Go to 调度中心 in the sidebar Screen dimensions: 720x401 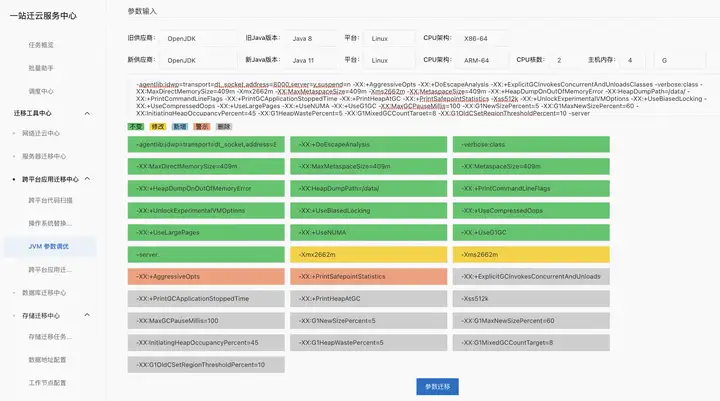coord(41,91)
